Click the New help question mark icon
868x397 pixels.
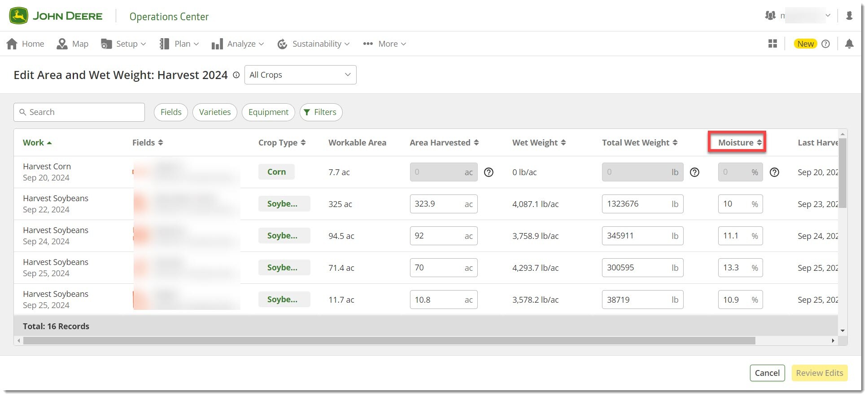(x=825, y=44)
